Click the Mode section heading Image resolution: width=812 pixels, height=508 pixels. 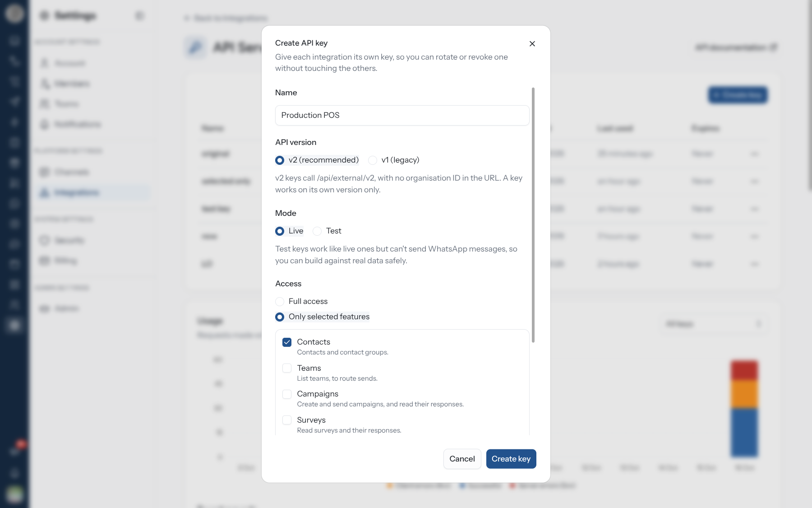(286, 213)
